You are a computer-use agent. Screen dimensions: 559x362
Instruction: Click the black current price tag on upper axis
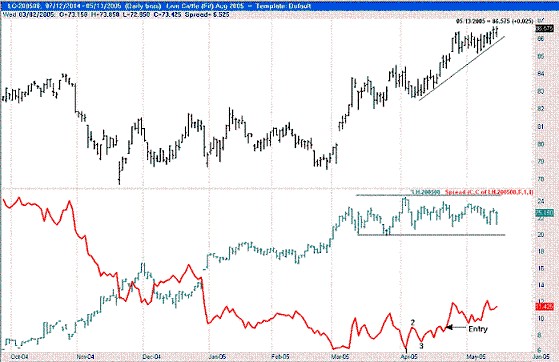545,29
